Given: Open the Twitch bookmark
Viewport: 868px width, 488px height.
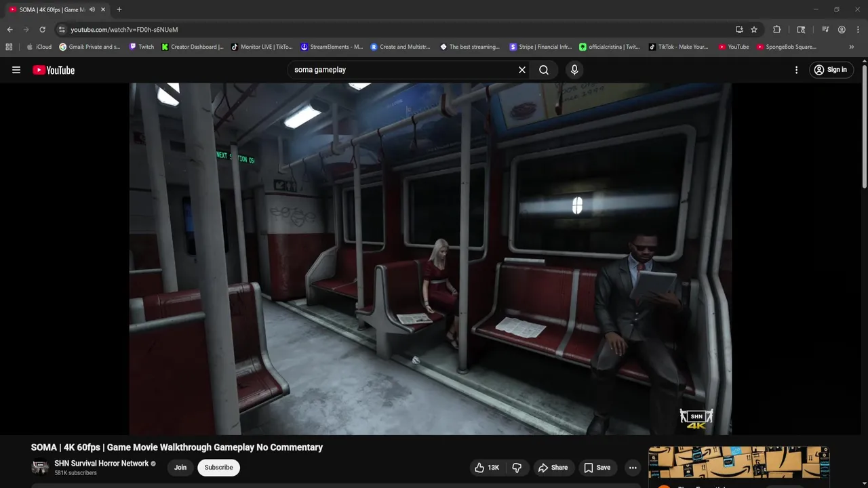Looking at the screenshot, I should click(x=142, y=47).
